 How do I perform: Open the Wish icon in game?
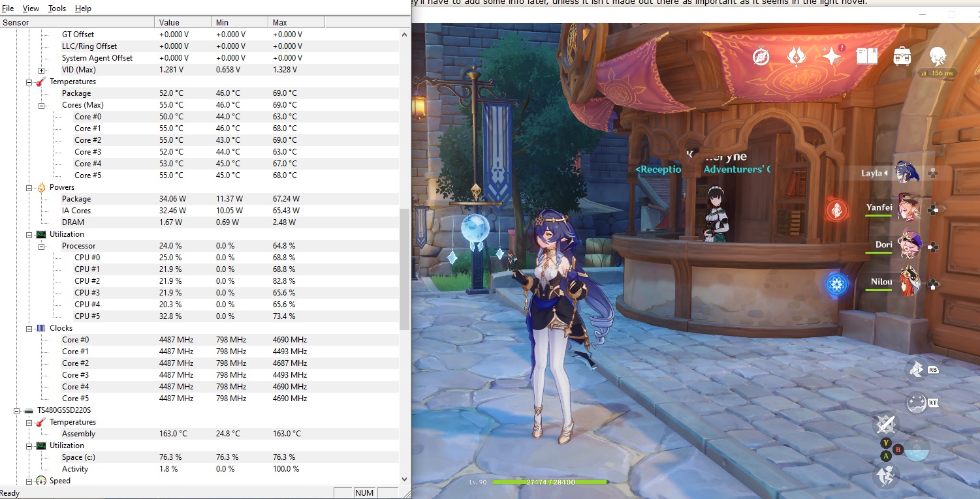796,57
